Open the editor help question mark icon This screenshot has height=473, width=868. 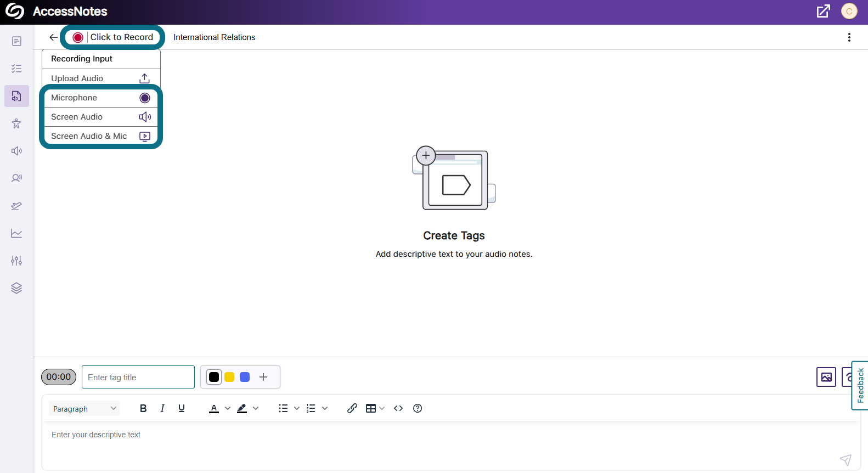(418, 408)
